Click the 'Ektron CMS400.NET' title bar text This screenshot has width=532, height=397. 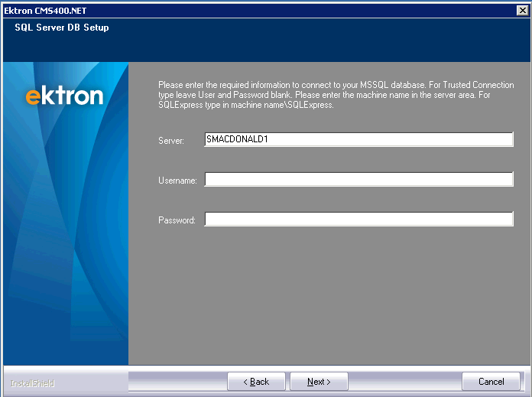[x=45, y=11]
